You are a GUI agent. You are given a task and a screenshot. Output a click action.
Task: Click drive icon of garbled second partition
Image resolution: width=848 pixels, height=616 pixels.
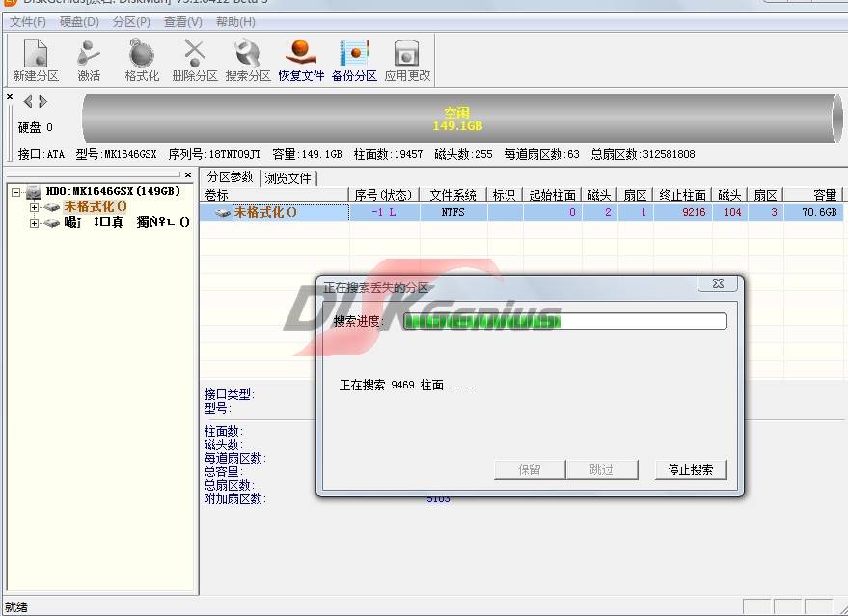click(x=51, y=222)
